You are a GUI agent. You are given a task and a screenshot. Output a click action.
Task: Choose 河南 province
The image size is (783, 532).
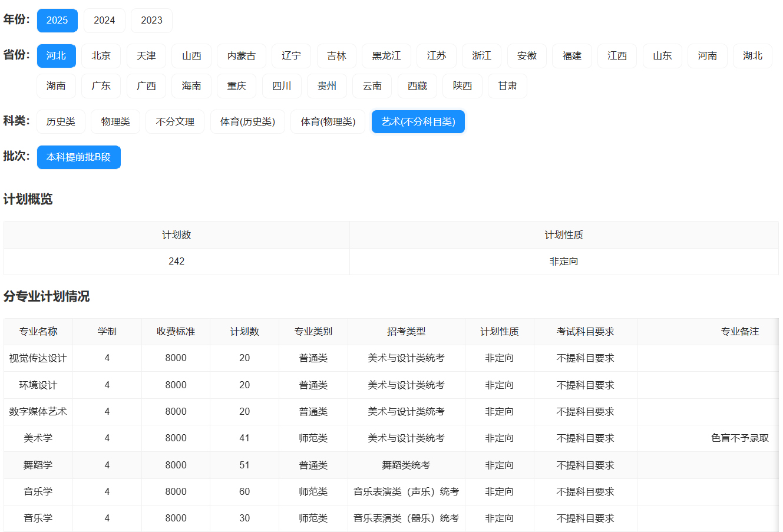[708, 56]
